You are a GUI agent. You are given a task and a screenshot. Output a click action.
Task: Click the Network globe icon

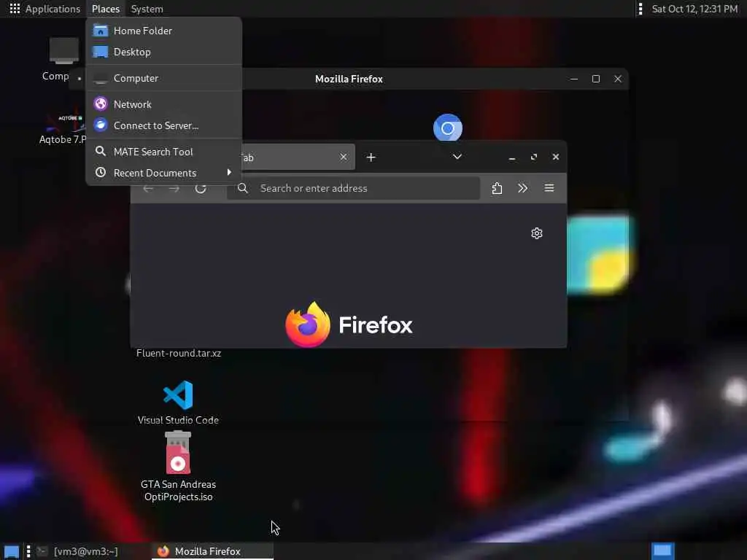click(x=101, y=104)
